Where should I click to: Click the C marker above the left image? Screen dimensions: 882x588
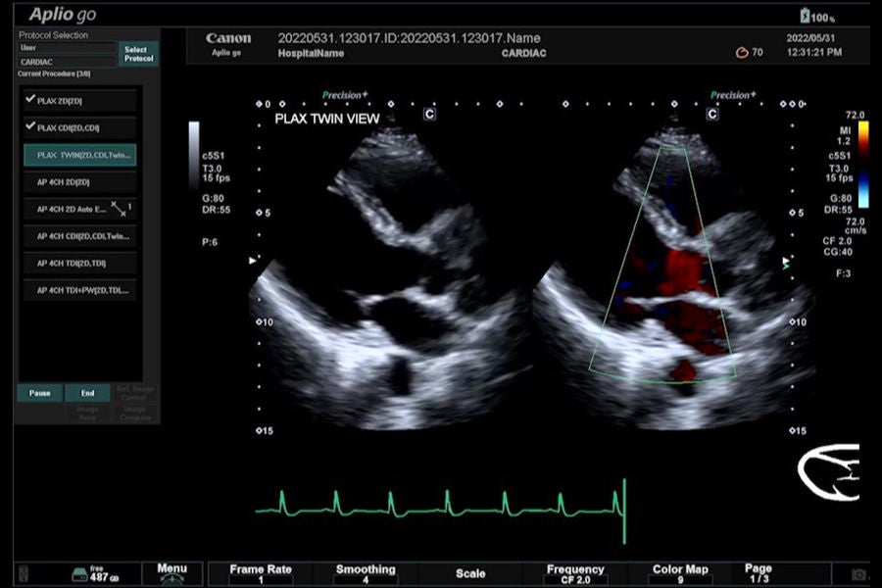[x=429, y=115]
